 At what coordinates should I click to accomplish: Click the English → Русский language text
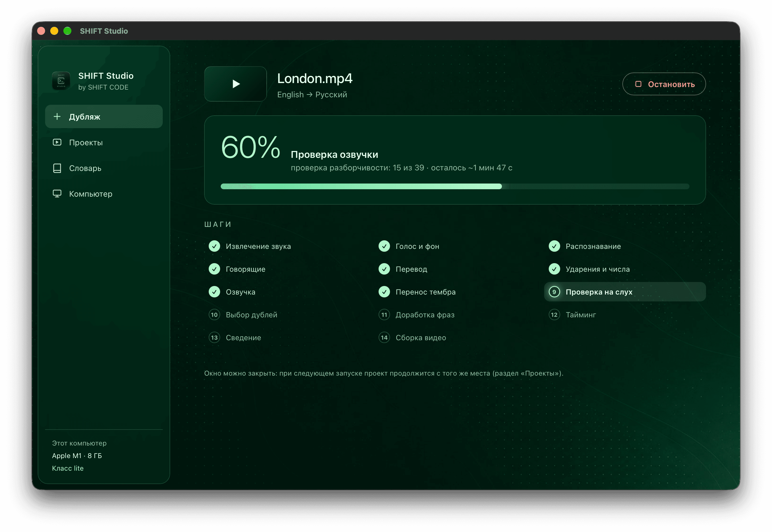pos(312,95)
